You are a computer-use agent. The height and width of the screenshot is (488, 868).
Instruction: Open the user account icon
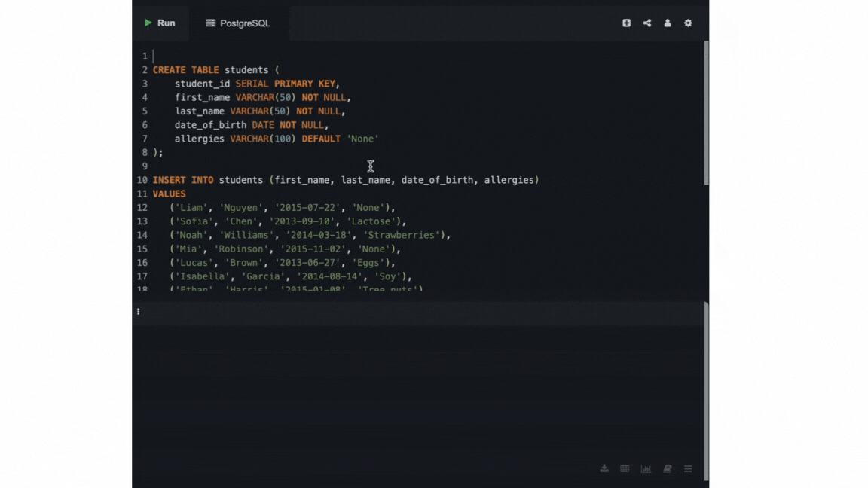click(x=667, y=23)
